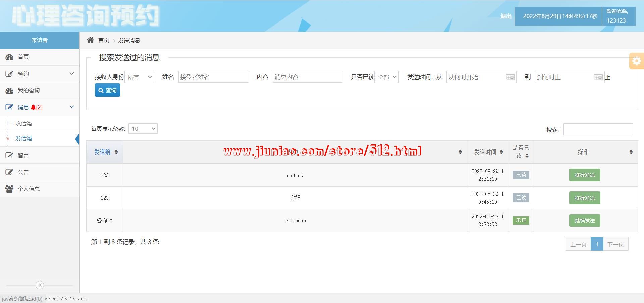Open 公告 menu item
Image resolution: width=644 pixels, height=303 pixels.
tap(40, 172)
